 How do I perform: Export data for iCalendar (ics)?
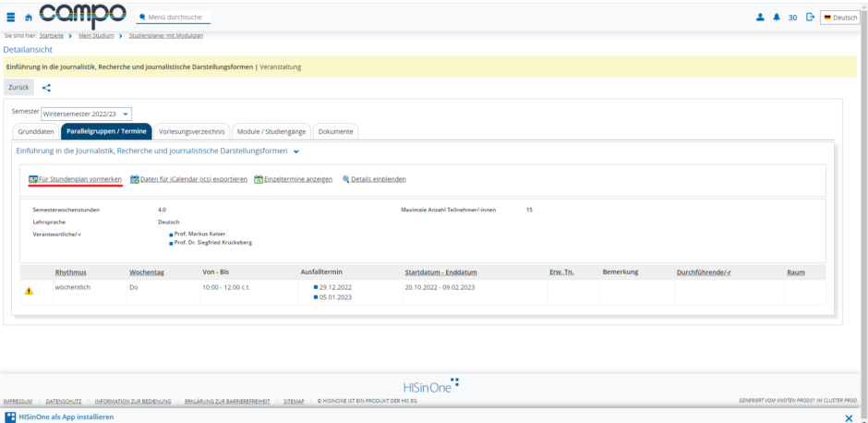[x=193, y=178]
